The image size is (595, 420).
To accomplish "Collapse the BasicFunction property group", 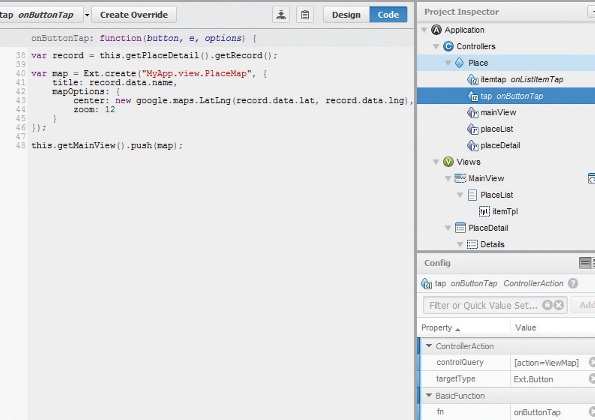I will (429, 395).
